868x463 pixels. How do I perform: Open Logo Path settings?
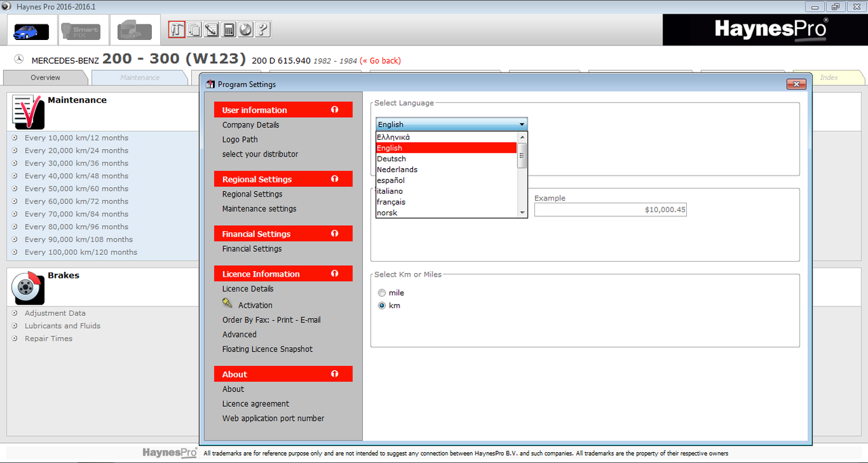240,140
